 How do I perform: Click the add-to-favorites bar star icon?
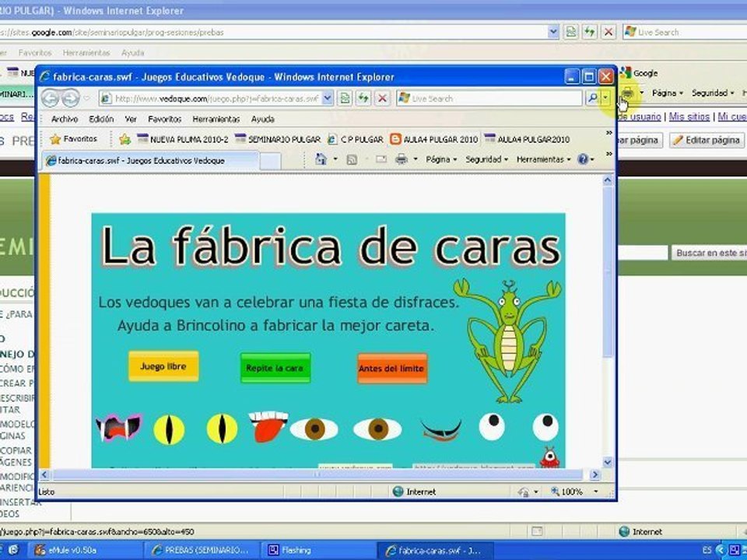(x=124, y=139)
